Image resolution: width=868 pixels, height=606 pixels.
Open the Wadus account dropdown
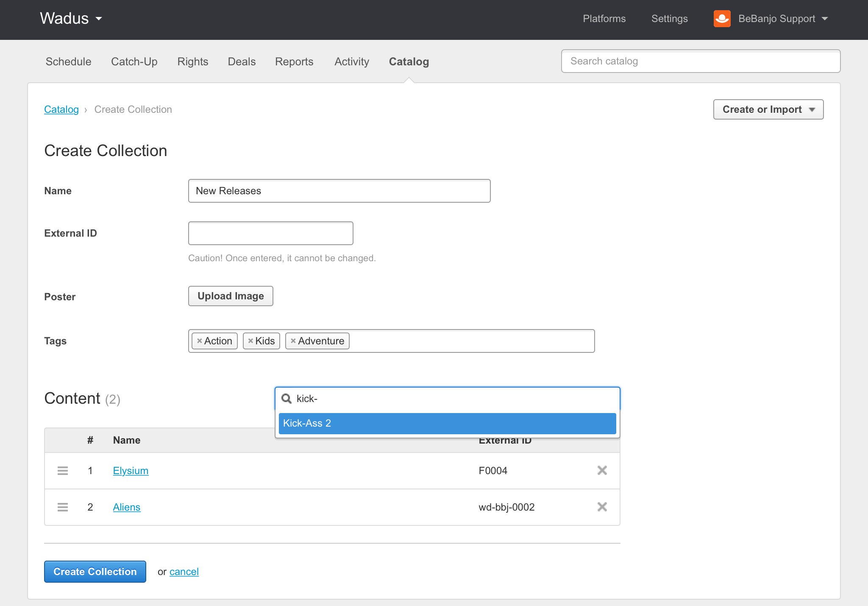point(71,19)
